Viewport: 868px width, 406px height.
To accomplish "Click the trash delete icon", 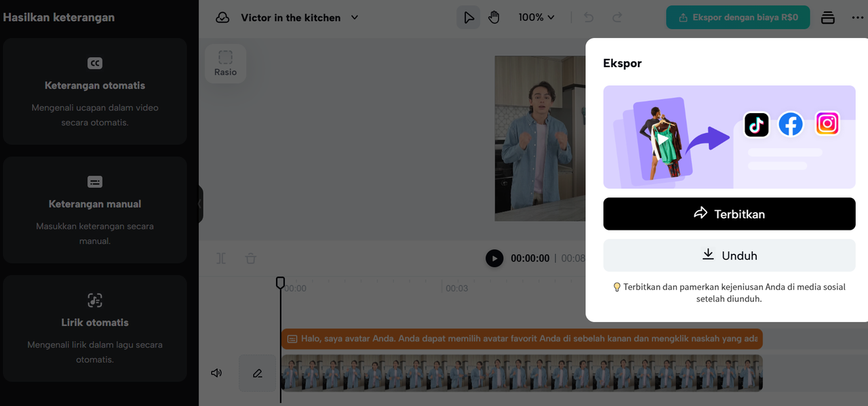I will (x=251, y=258).
